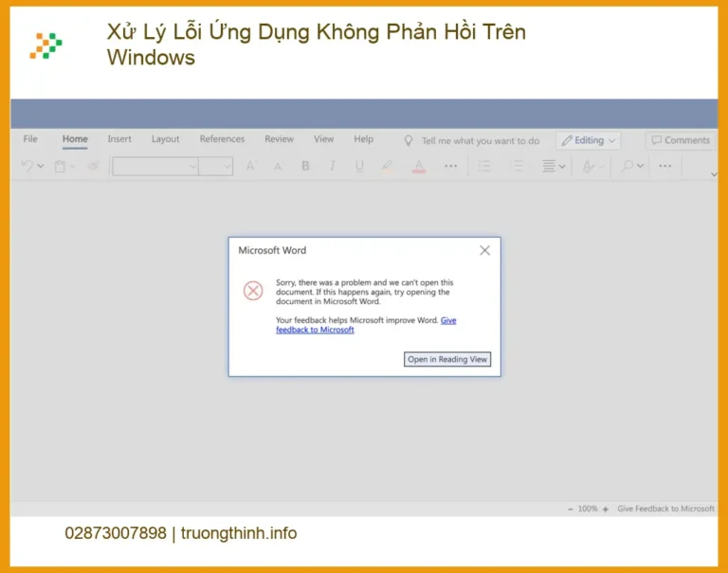Click the Styles icon
This screenshot has width=728, height=573.
(589, 166)
